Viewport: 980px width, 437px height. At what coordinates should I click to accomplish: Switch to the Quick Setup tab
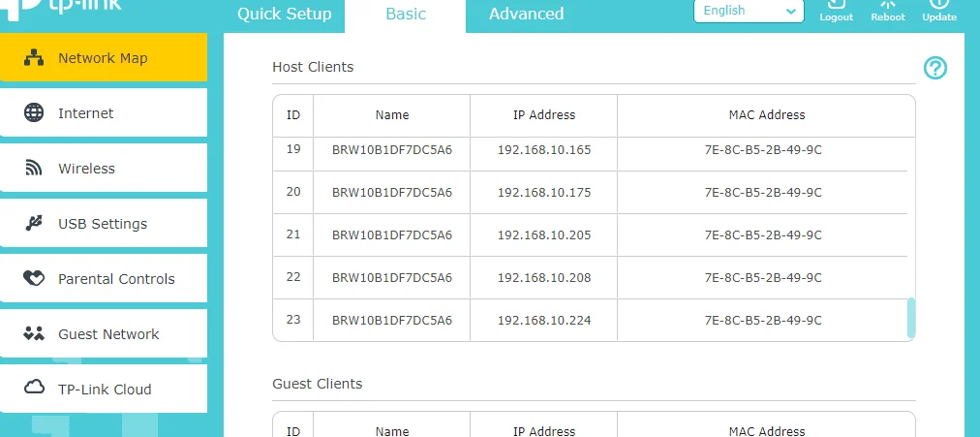(x=285, y=14)
